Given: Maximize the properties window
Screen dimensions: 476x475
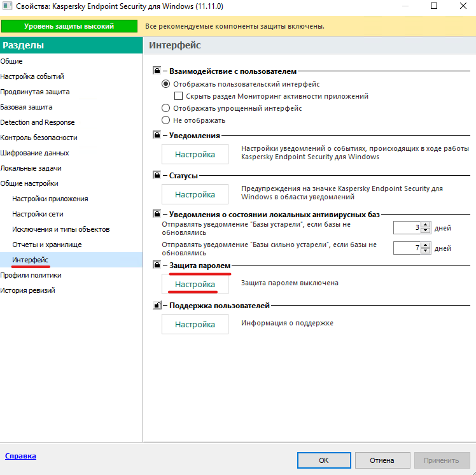Looking at the screenshot, I should click(434, 6).
